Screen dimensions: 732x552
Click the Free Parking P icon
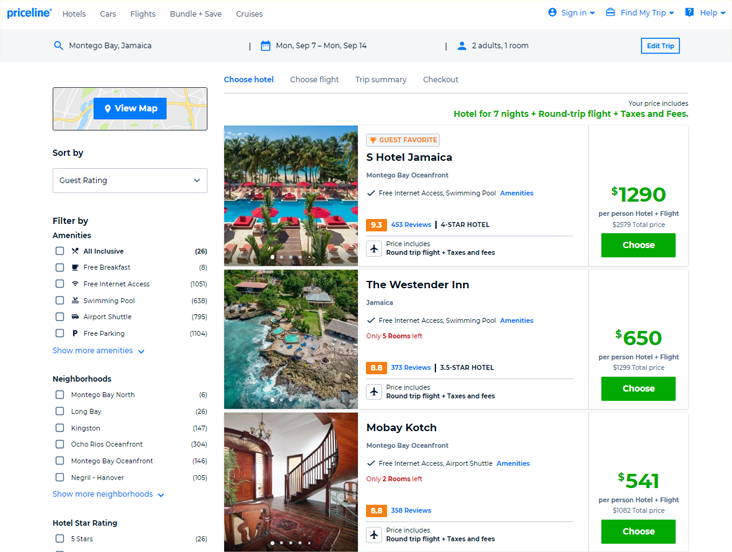(75, 333)
